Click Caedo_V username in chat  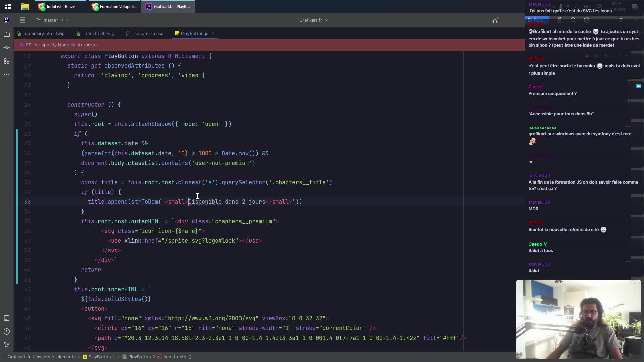click(538, 244)
